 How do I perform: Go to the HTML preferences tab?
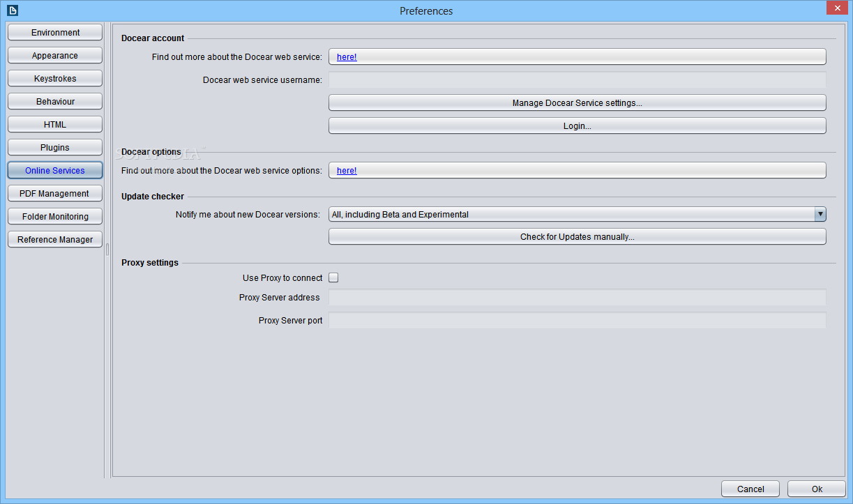coord(55,125)
